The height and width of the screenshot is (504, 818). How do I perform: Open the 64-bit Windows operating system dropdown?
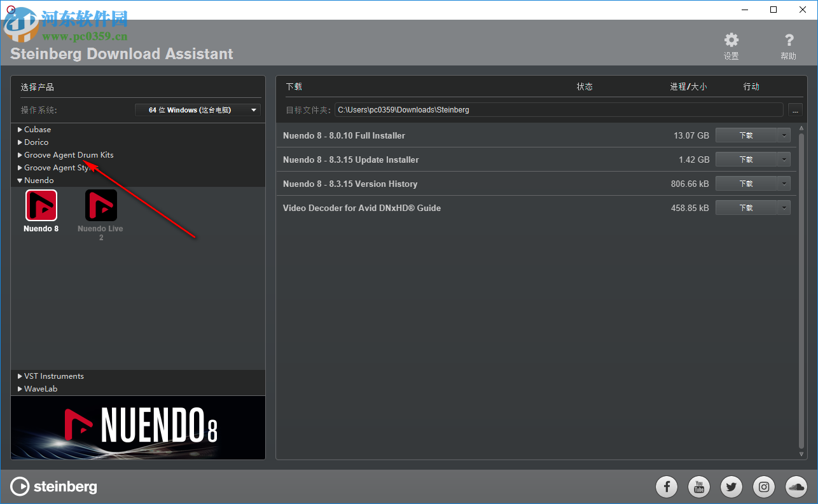197,109
